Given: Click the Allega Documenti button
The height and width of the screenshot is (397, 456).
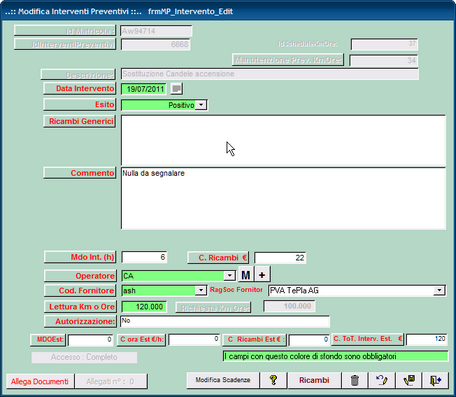Looking at the screenshot, I should [x=40, y=381].
